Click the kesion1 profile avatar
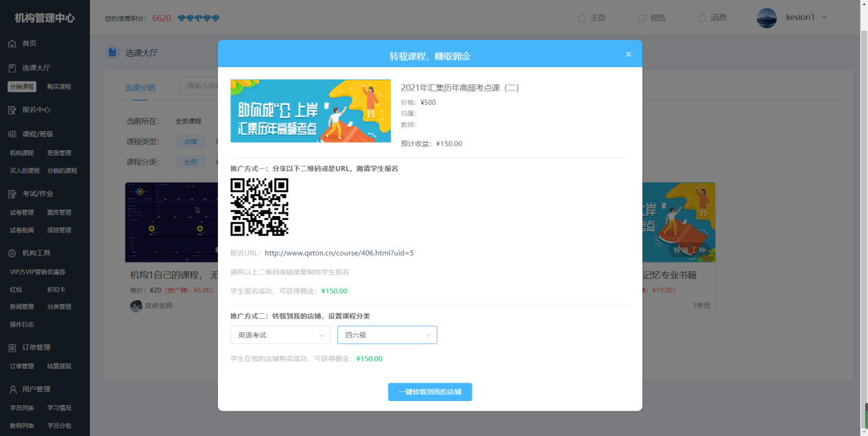Viewport: 868px width, 436px height. [x=766, y=18]
